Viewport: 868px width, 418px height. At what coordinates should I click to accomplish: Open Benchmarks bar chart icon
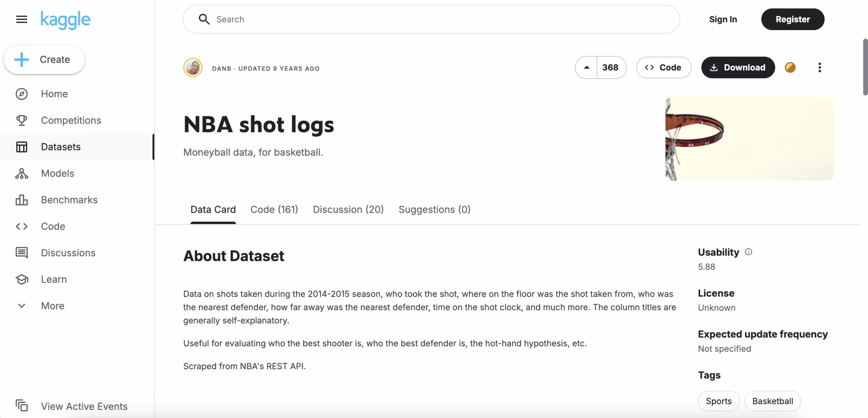click(x=22, y=200)
